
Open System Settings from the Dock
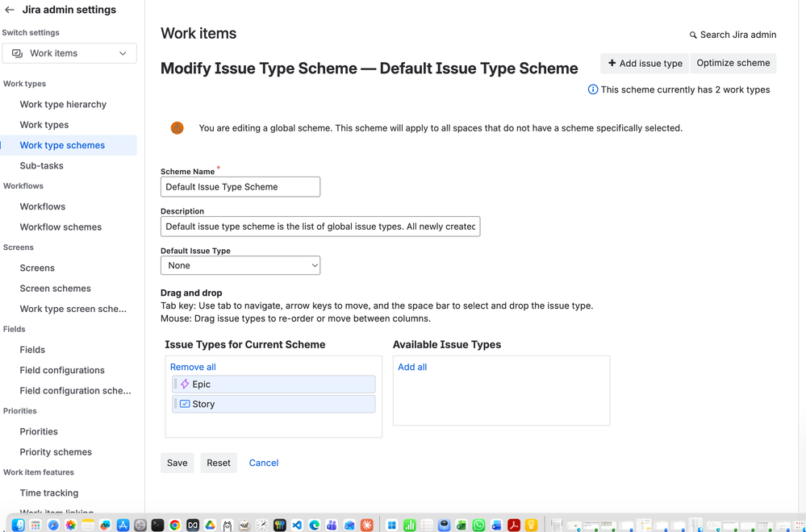[x=140, y=525]
